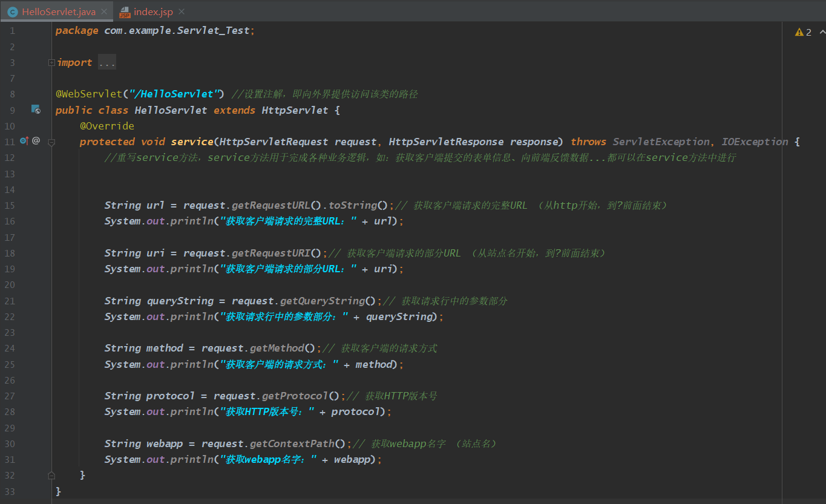Image resolution: width=826 pixels, height=504 pixels.
Task: Switch to the HelloServlet.java tab
Action: pyautogui.click(x=57, y=11)
